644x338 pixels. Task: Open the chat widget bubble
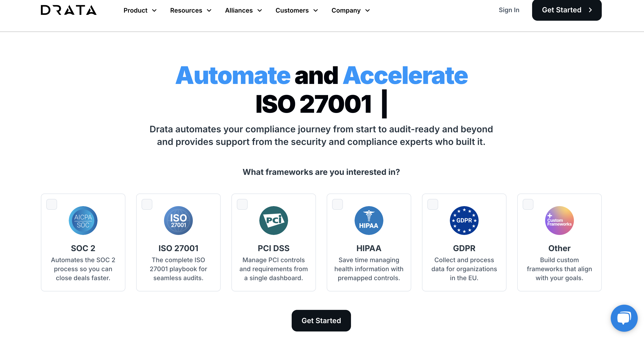(624, 318)
